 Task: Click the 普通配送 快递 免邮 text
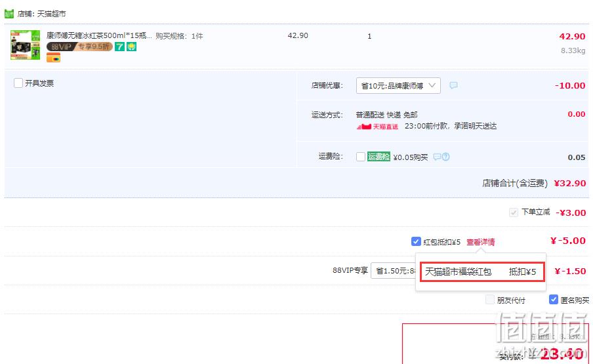coord(386,115)
